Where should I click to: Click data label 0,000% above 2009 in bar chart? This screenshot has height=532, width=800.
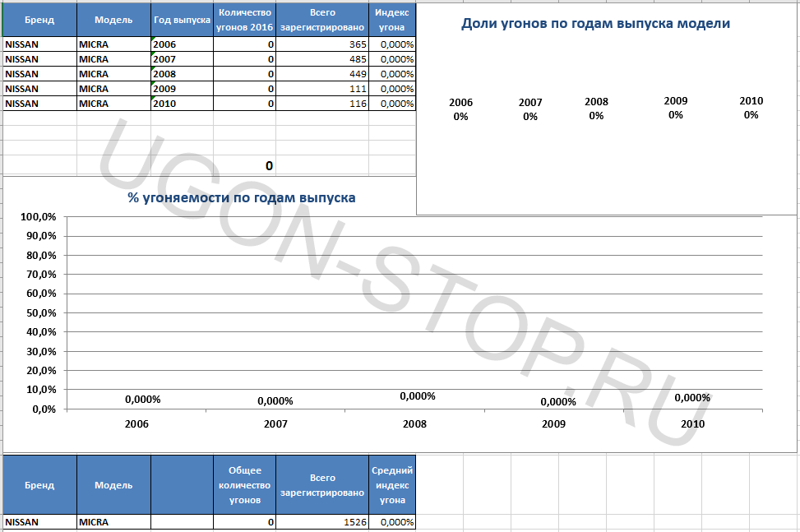coord(558,402)
